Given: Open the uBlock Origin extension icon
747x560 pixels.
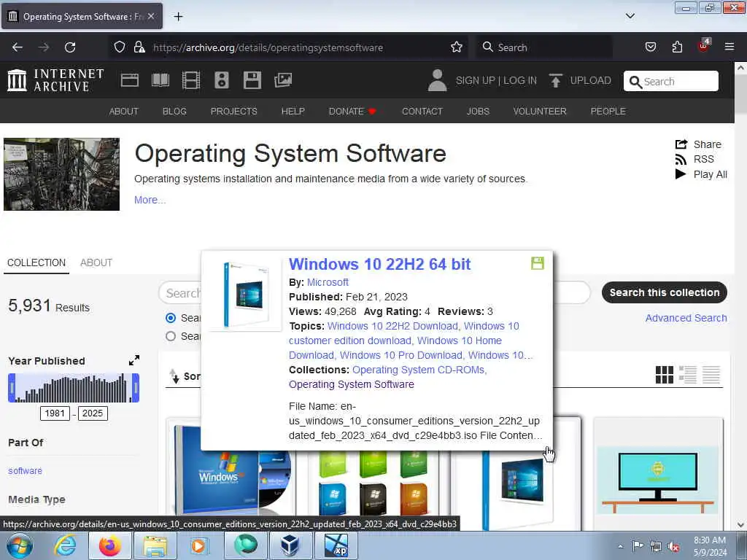Looking at the screenshot, I should coord(704,46).
